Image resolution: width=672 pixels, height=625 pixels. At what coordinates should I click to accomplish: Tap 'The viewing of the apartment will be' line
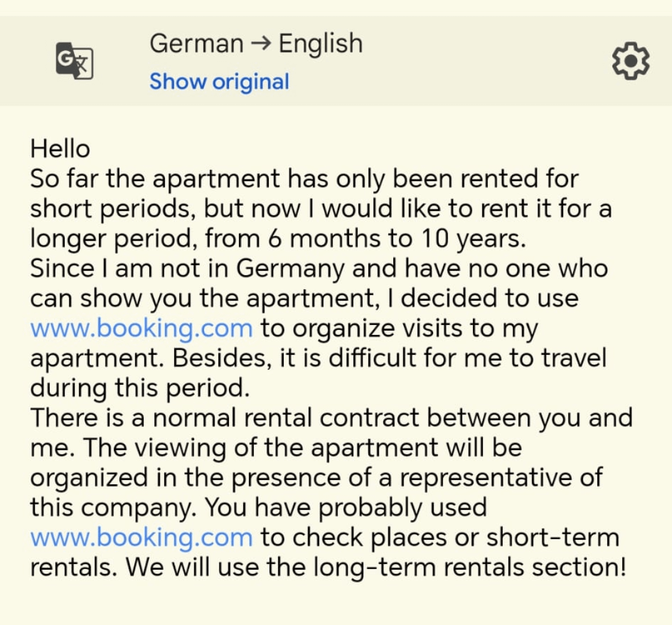pos(302,448)
